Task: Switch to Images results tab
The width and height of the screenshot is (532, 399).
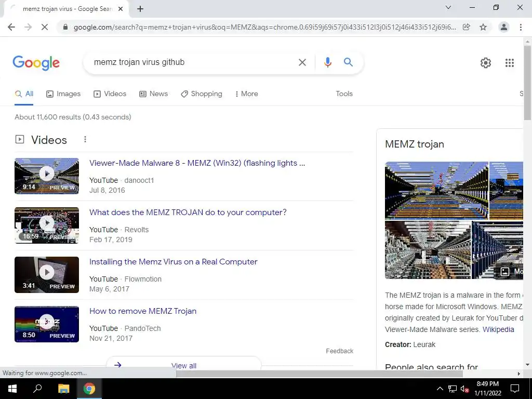Action: 63,94
